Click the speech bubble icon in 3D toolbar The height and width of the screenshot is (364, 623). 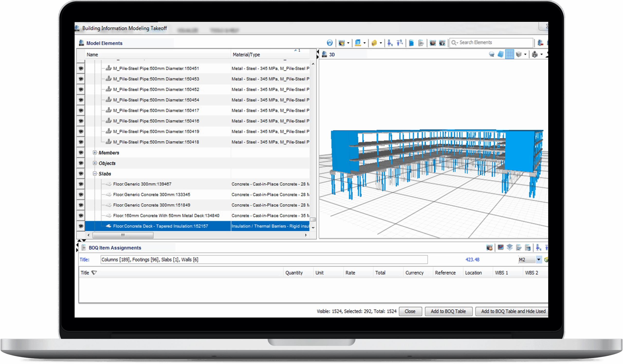tap(492, 54)
